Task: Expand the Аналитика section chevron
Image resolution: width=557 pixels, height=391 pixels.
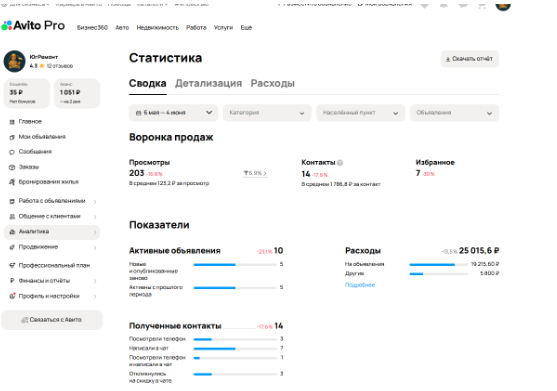Action: (x=95, y=232)
